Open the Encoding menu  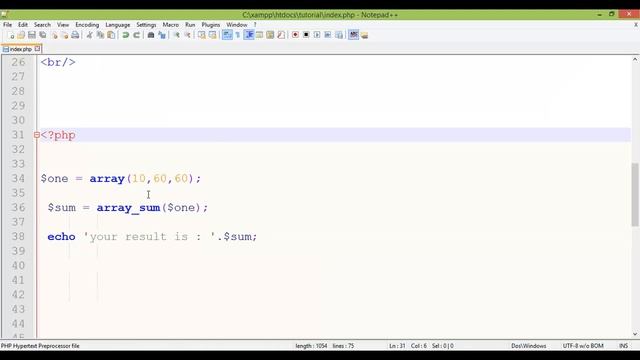(87, 25)
